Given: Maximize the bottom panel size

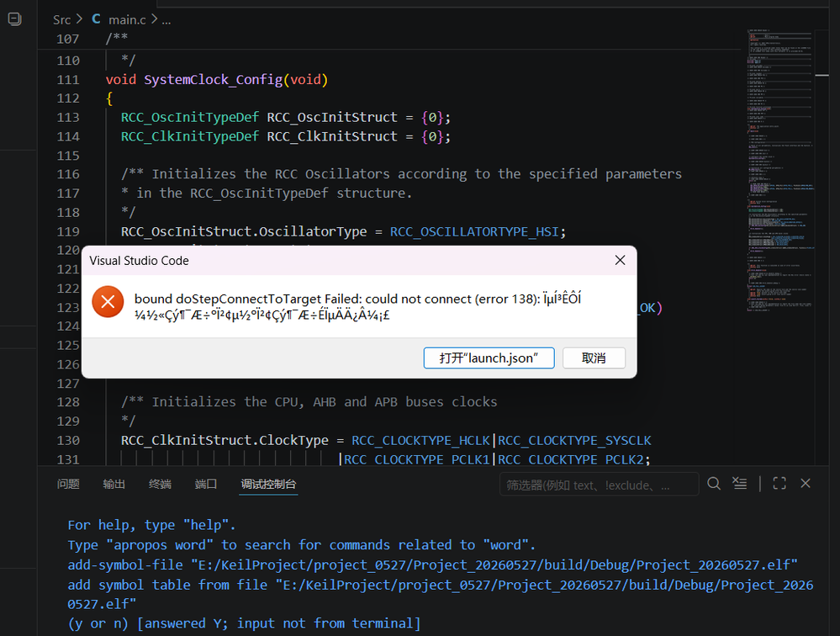Looking at the screenshot, I should point(779,484).
